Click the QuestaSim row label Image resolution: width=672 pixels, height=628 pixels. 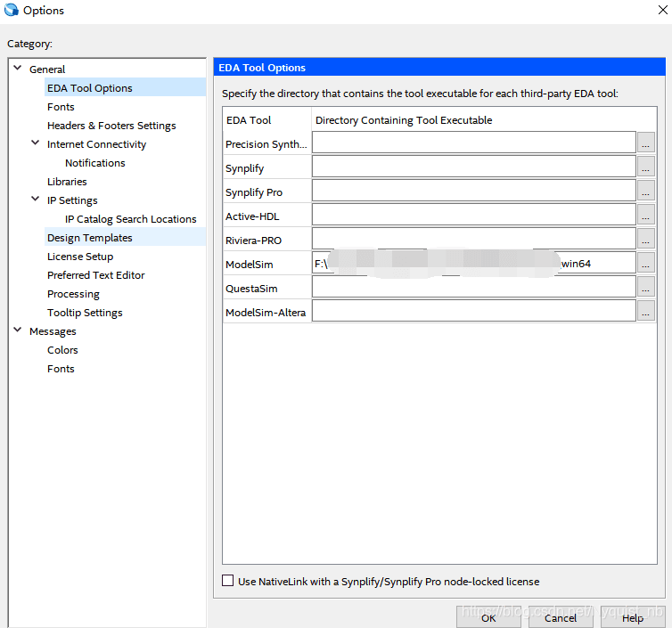(x=251, y=289)
